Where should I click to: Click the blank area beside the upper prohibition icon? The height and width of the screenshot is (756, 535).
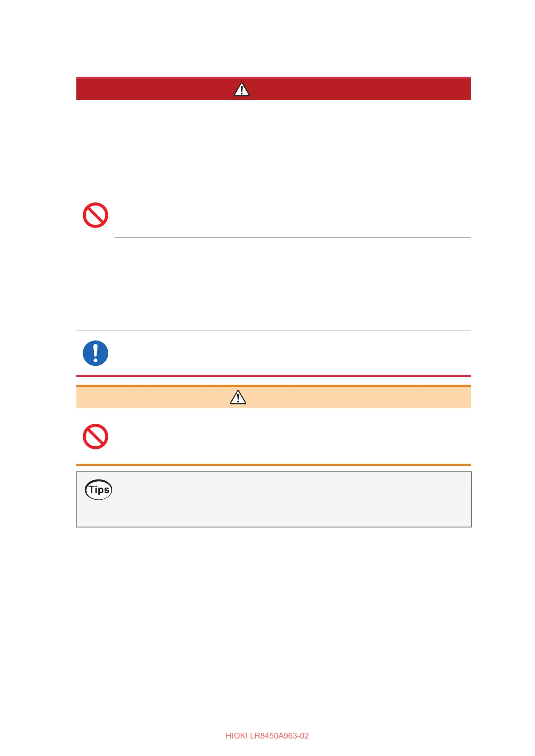[292, 215]
